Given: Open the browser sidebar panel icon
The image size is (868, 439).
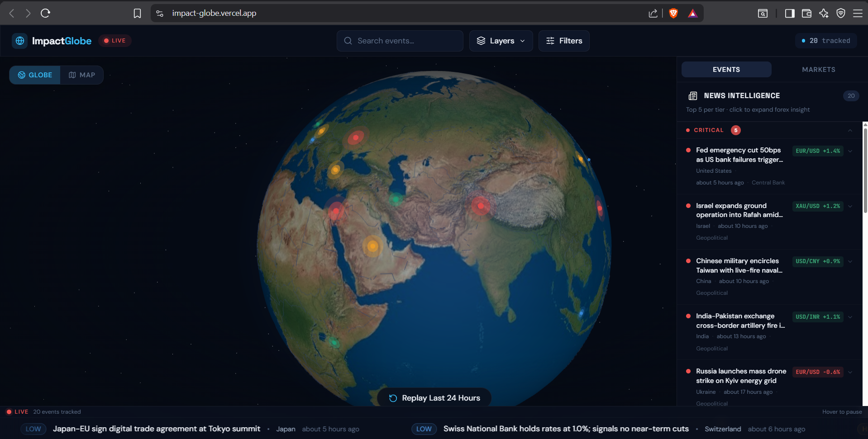Looking at the screenshot, I should [x=790, y=14].
